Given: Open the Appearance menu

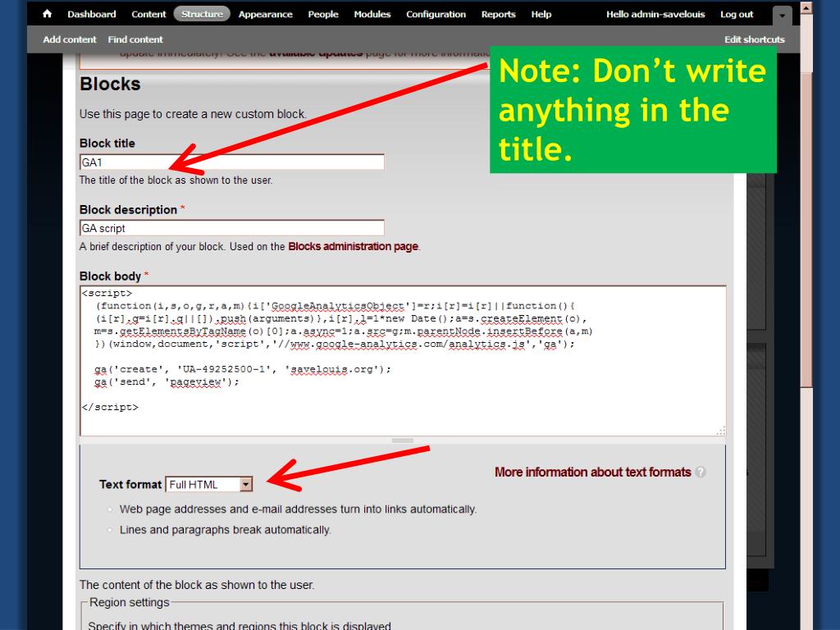Looking at the screenshot, I should coord(266,15).
